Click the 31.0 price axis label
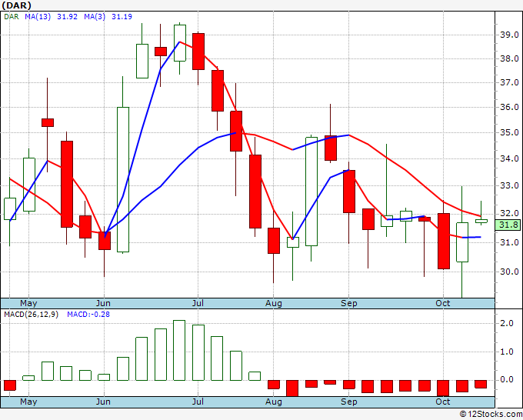The width and height of the screenshot is (523, 420). pos(509,242)
